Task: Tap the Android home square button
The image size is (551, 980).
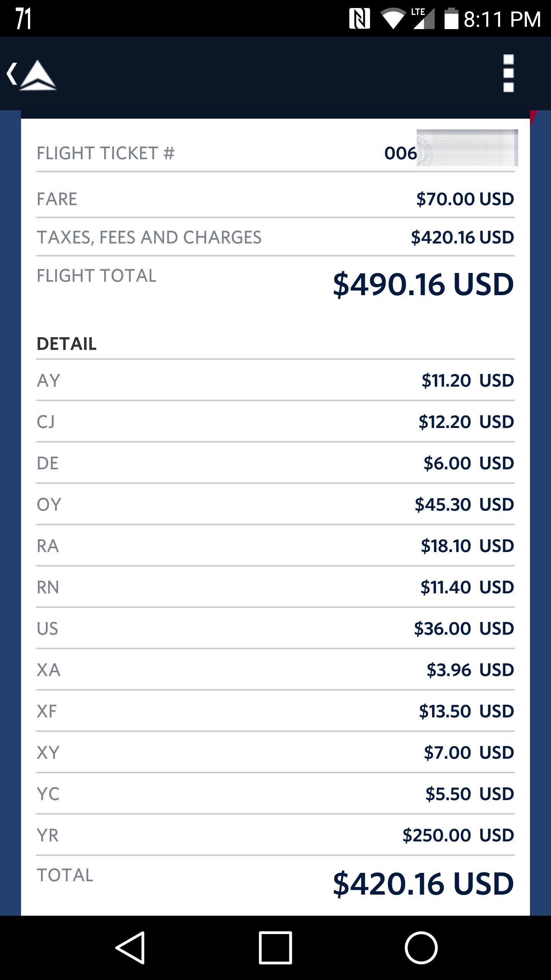Action: (x=275, y=948)
